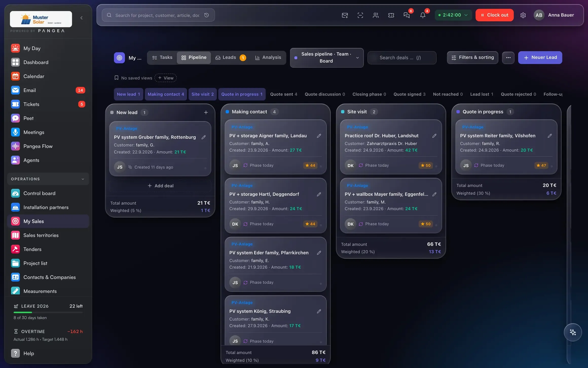Open the settings gear icon
The image size is (588, 368).
tap(523, 15)
